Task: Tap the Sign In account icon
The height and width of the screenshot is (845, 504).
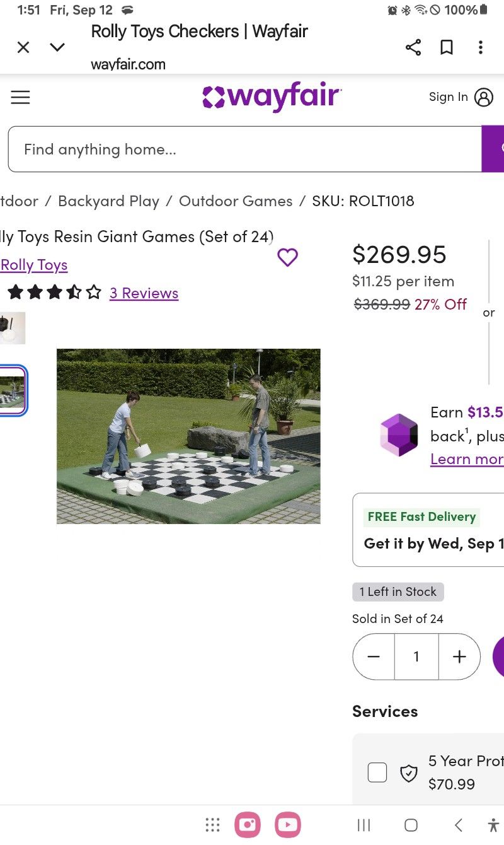Action: [483, 97]
